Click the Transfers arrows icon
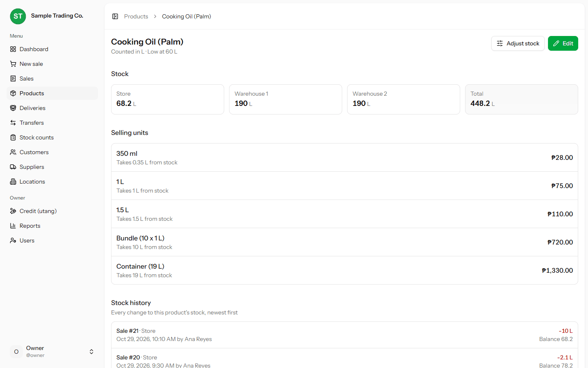Image resolution: width=588 pixels, height=368 pixels. (13, 123)
